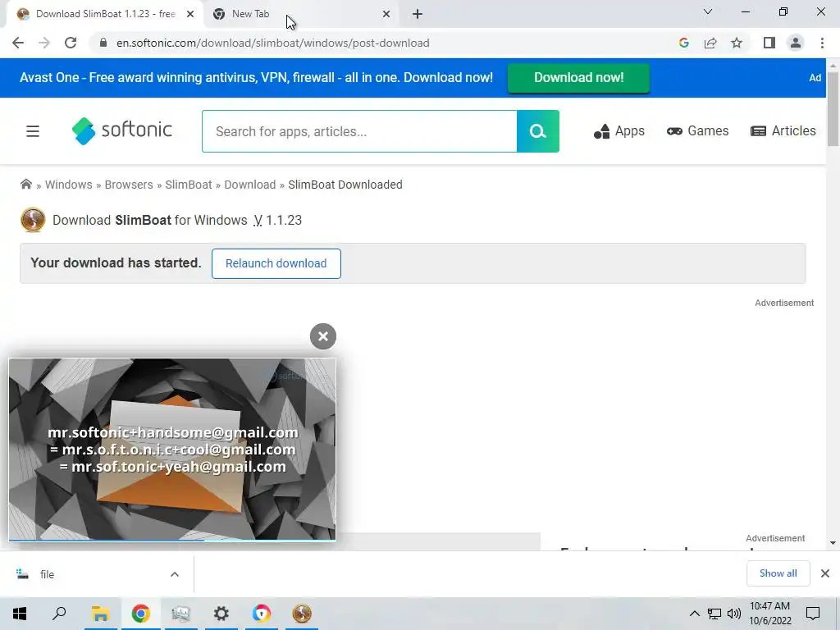Click Chrome icon in taskbar

[141, 614]
